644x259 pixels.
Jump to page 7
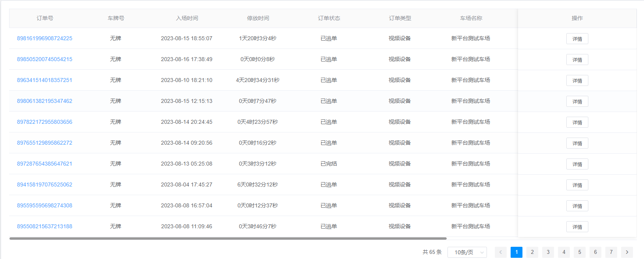tap(611, 252)
